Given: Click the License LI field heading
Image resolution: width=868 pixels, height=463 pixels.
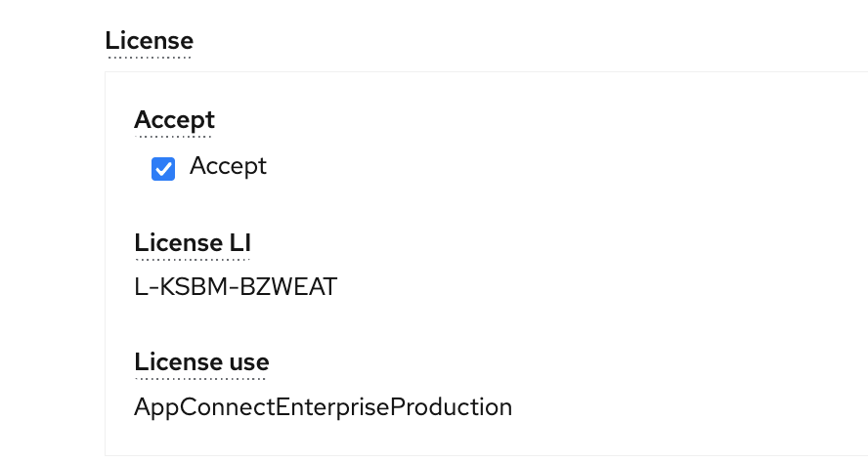Looking at the screenshot, I should coord(193,243).
